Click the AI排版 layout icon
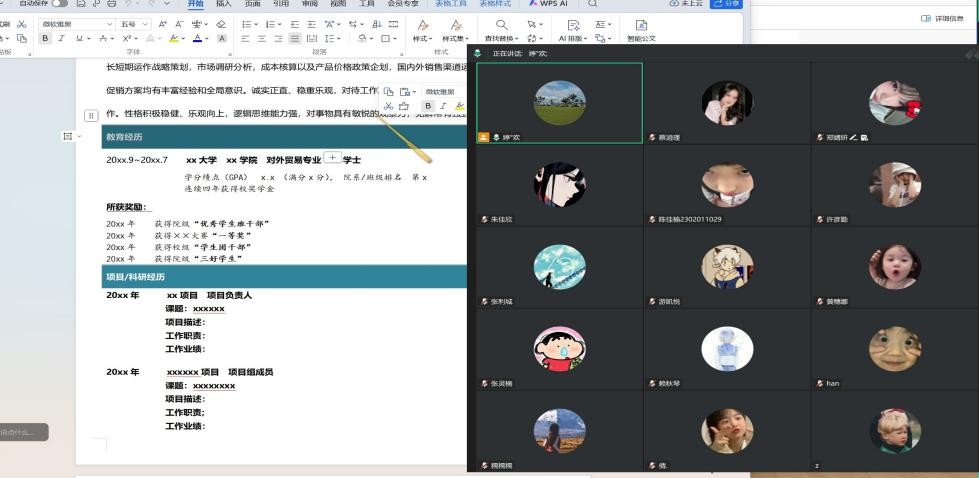The image size is (979, 478). (573, 24)
